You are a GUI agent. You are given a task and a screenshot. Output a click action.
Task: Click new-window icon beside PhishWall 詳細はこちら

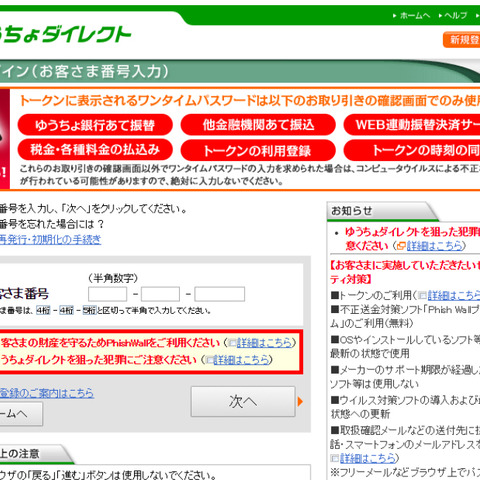(232, 343)
